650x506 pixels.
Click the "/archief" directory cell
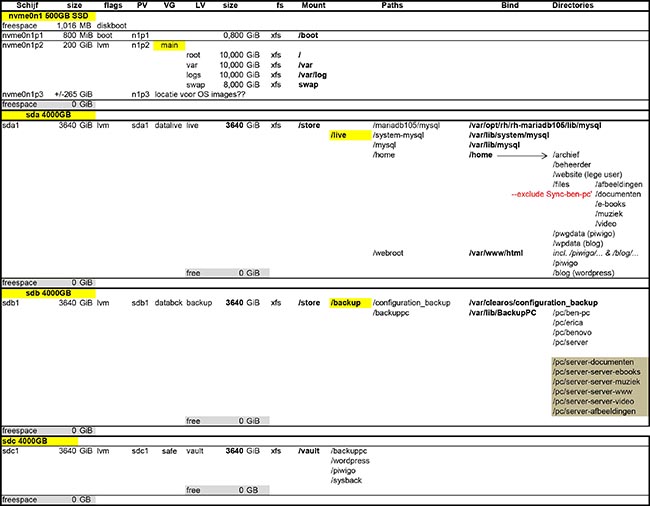tap(566, 155)
